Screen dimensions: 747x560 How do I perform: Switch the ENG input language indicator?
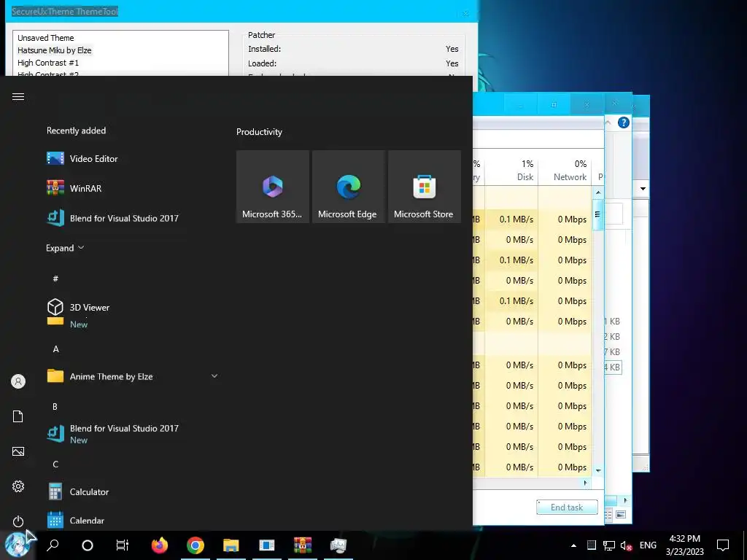point(648,545)
